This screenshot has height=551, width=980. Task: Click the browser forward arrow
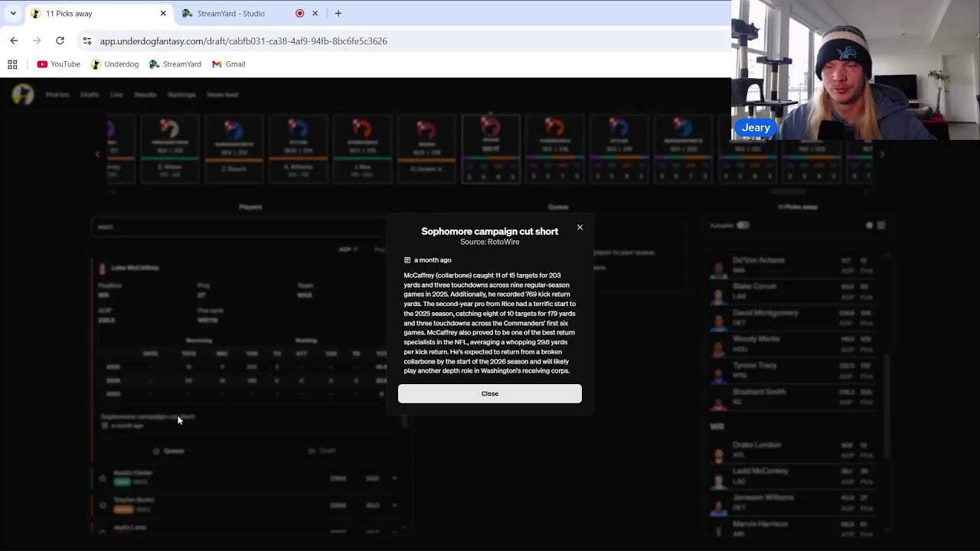(x=37, y=41)
